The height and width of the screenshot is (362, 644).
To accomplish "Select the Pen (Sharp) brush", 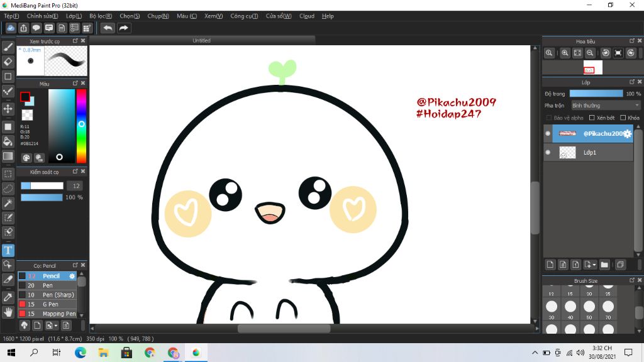I will click(x=47, y=295).
